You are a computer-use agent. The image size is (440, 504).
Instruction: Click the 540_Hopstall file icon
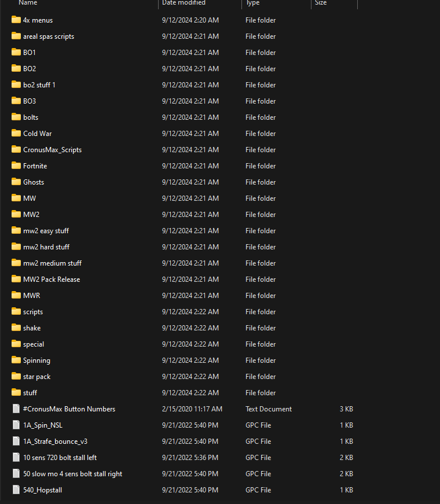(16, 490)
